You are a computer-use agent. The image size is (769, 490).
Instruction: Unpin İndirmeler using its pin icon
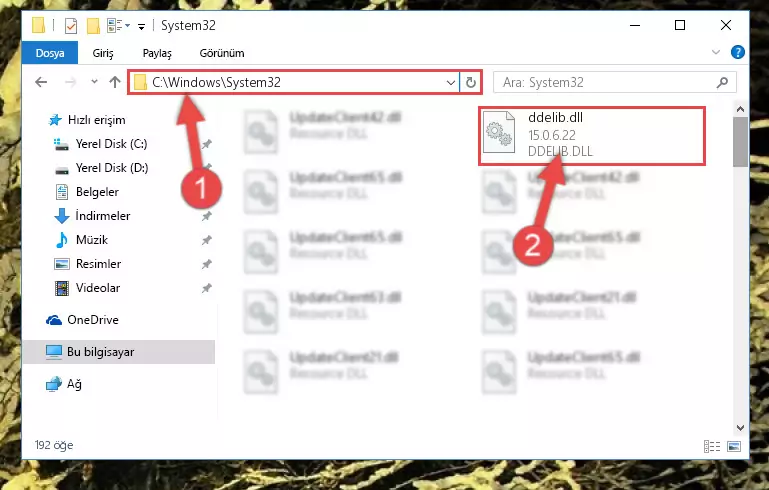point(207,216)
